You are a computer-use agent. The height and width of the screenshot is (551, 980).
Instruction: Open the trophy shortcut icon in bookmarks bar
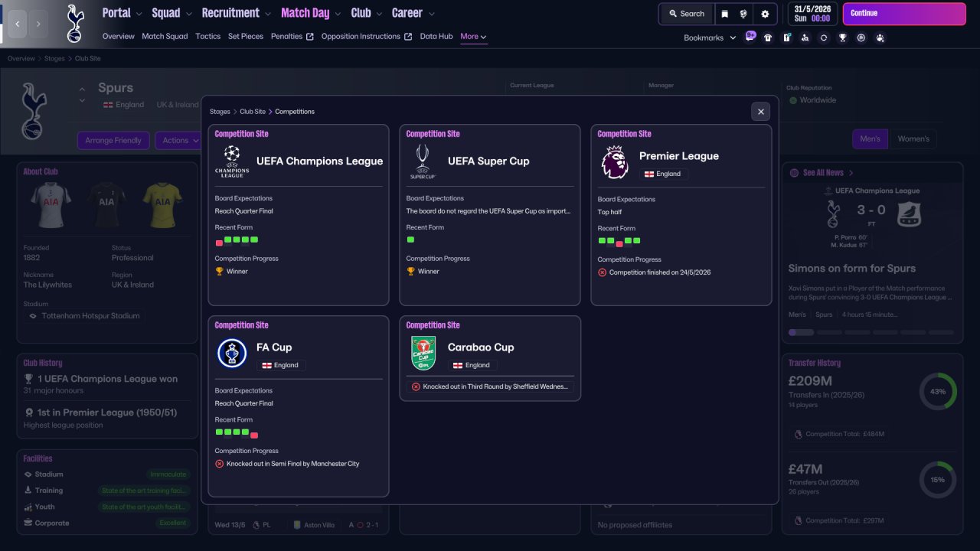[x=842, y=37]
